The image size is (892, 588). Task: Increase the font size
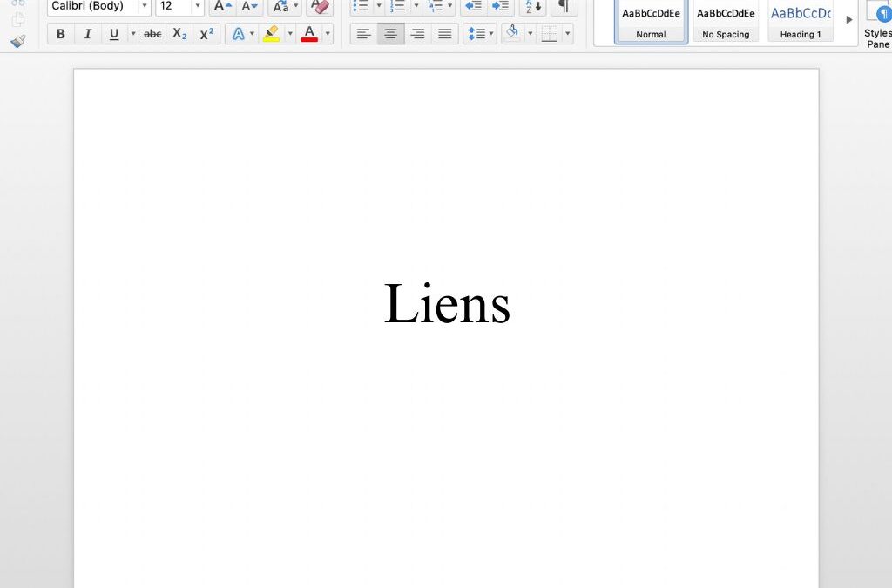222,6
